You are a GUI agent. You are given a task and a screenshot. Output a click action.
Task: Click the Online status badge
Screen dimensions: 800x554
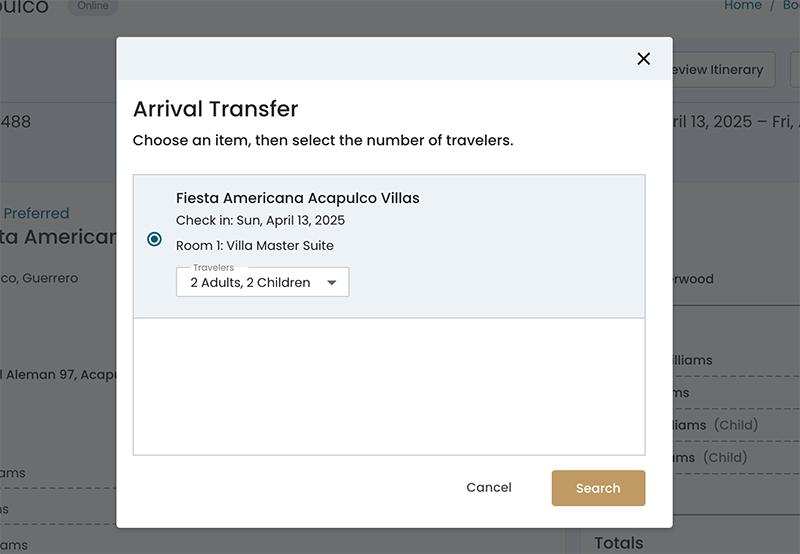click(92, 7)
